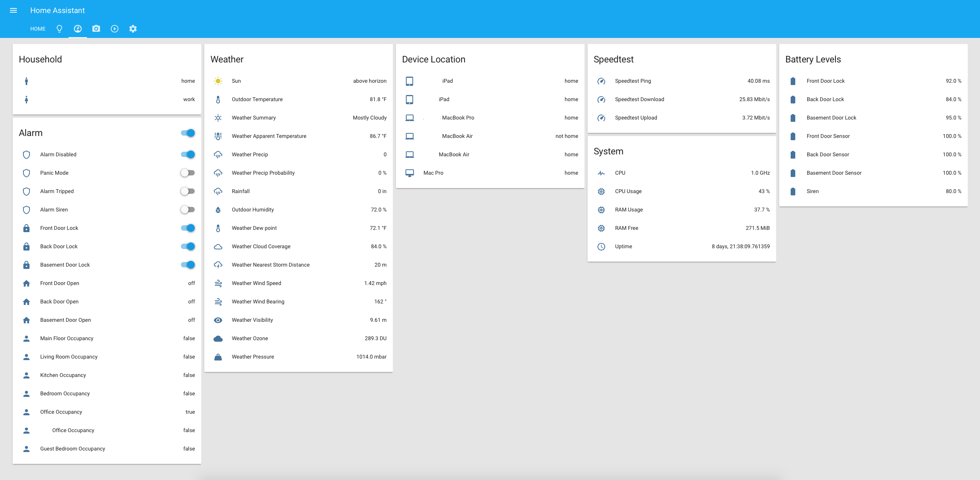Toggle the Alarm Siren switch

coord(188,210)
